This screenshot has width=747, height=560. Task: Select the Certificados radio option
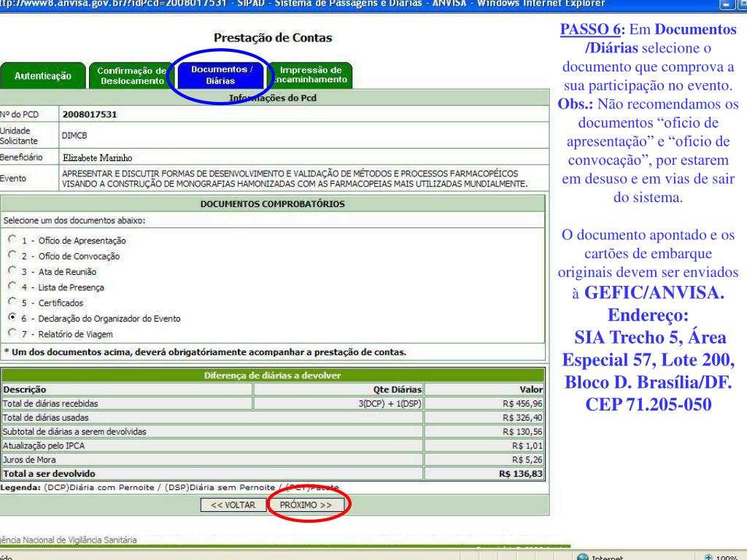pos(11,303)
